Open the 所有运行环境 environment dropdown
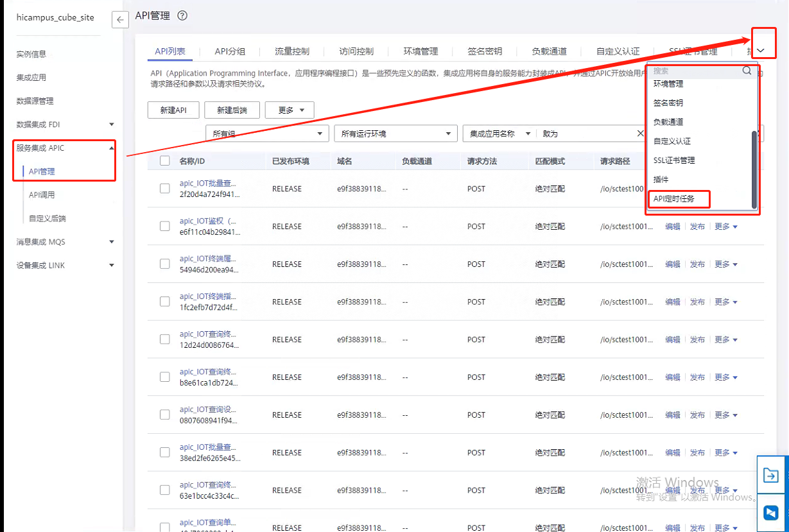The image size is (789, 532). click(395, 133)
